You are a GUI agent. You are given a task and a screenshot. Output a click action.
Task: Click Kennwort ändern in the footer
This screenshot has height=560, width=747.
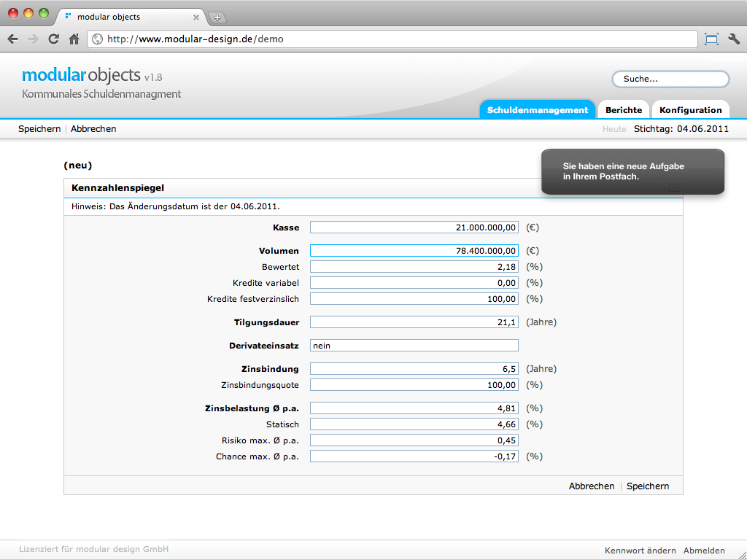[x=640, y=551]
